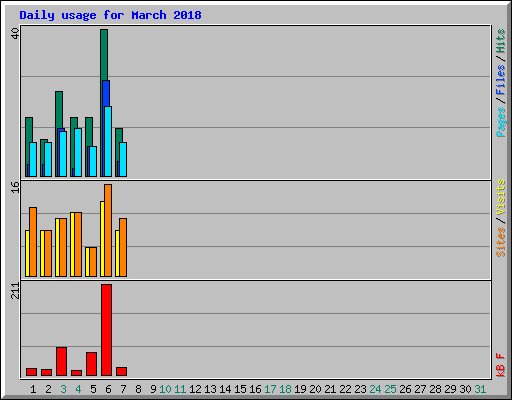Click green day label 31 on the x-axis
The image size is (512, 400).
480,389
